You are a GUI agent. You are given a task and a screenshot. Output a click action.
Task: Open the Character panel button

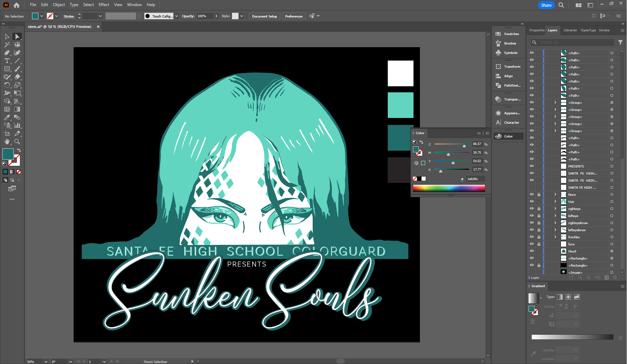tap(509, 123)
